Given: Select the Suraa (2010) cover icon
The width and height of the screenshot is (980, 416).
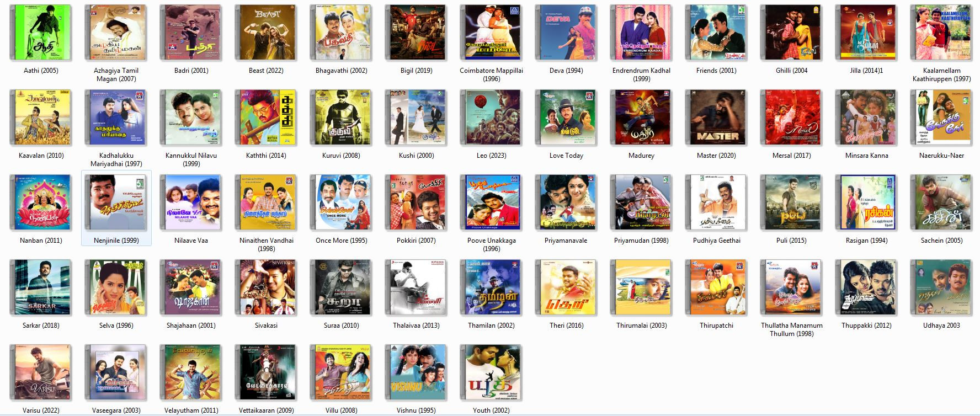Looking at the screenshot, I should (x=341, y=288).
